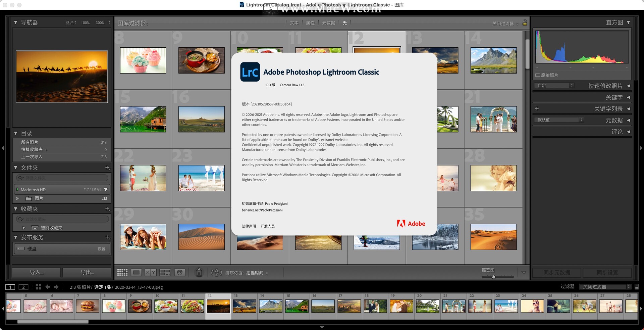Image resolution: width=644 pixels, height=330 pixels.
Task: Click the 图片 folder icon
Action: (29, 198)
